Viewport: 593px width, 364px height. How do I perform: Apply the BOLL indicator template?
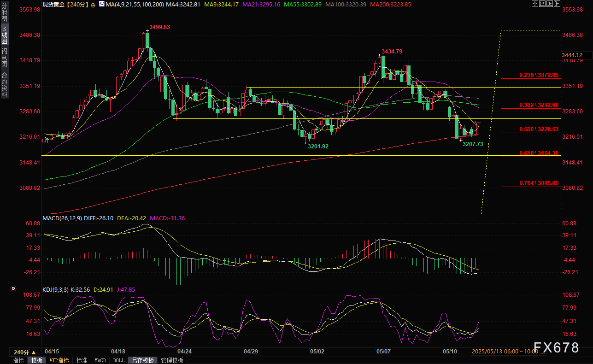118,360
